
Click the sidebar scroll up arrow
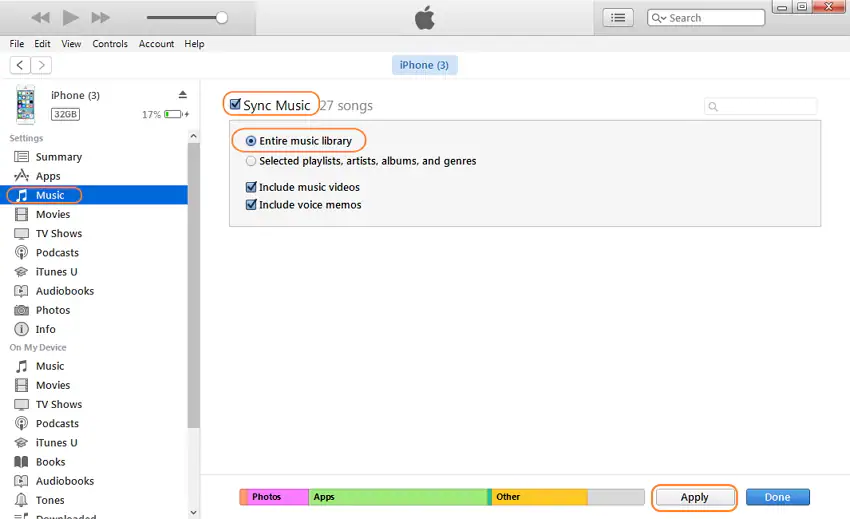194,136
